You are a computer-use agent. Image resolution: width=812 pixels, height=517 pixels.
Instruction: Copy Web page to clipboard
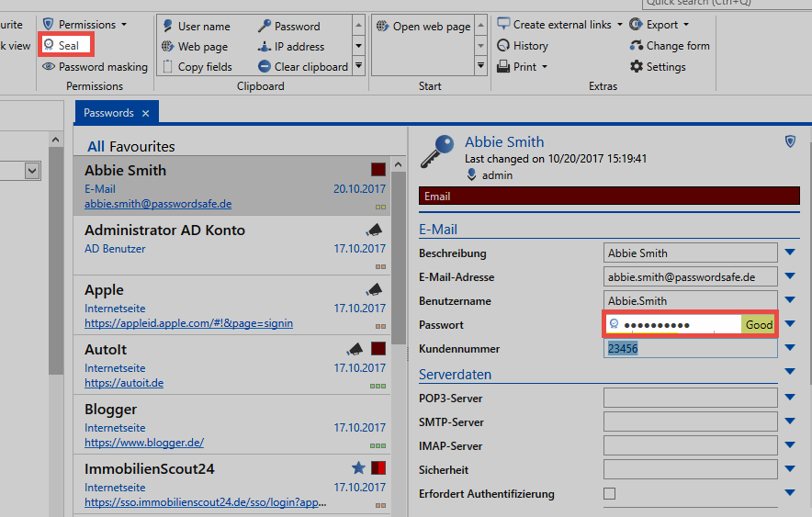coord(195,47)
